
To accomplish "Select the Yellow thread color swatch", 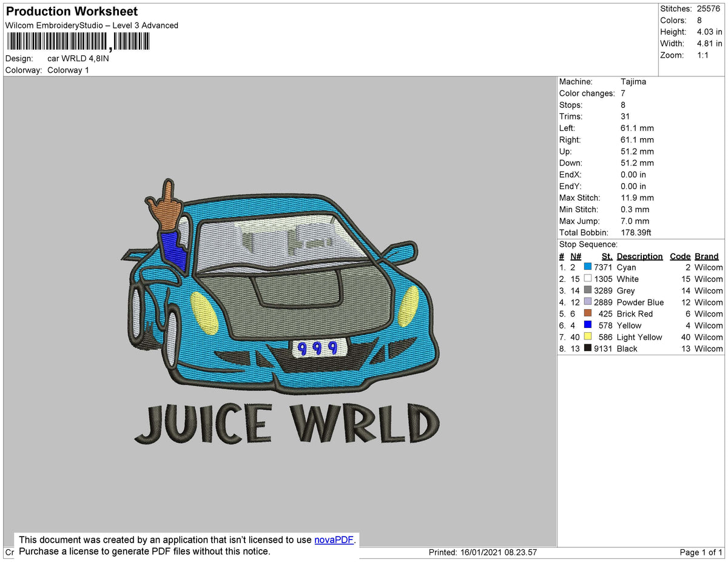I will [x=589, y=325].
